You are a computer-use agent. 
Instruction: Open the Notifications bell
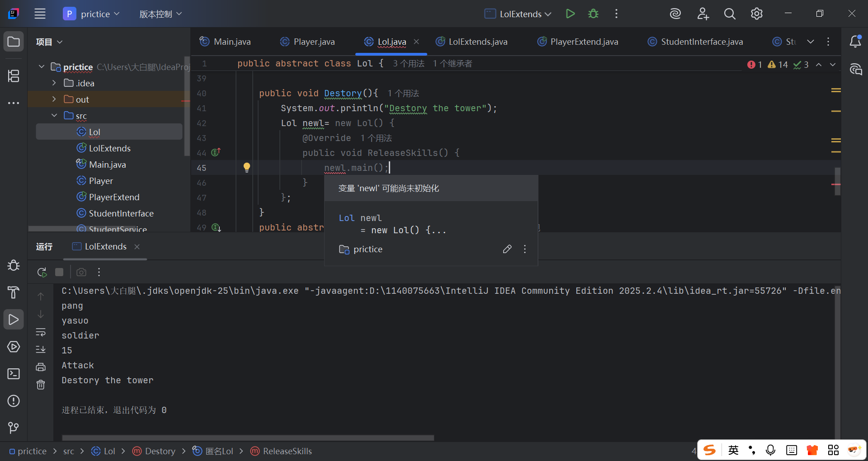click(x=855, y=42)
